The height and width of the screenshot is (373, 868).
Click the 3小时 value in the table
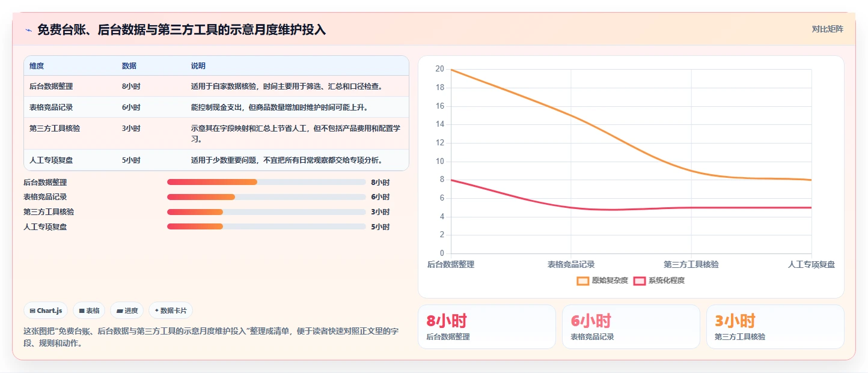pos(131,129)
